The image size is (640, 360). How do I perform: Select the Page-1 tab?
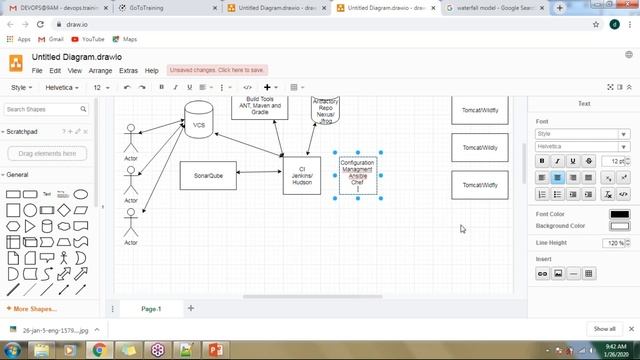click(151, 309)
